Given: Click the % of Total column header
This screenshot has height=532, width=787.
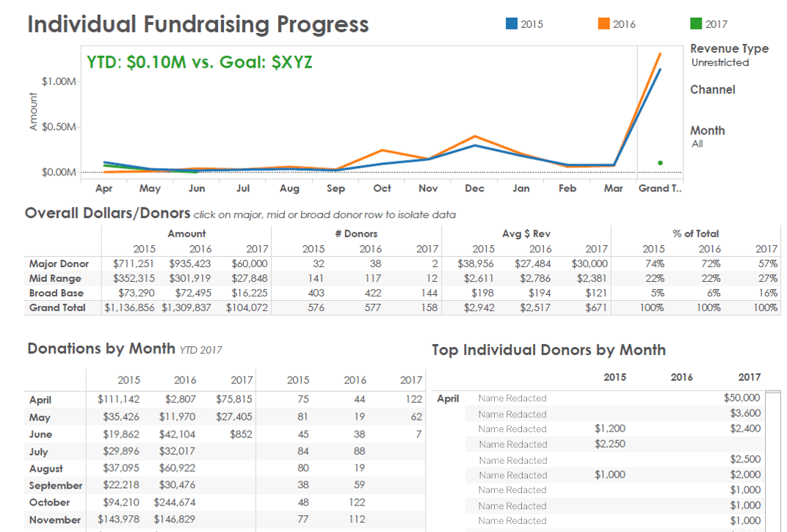Looking at the screenshot, I should click(x=695, y=233).
